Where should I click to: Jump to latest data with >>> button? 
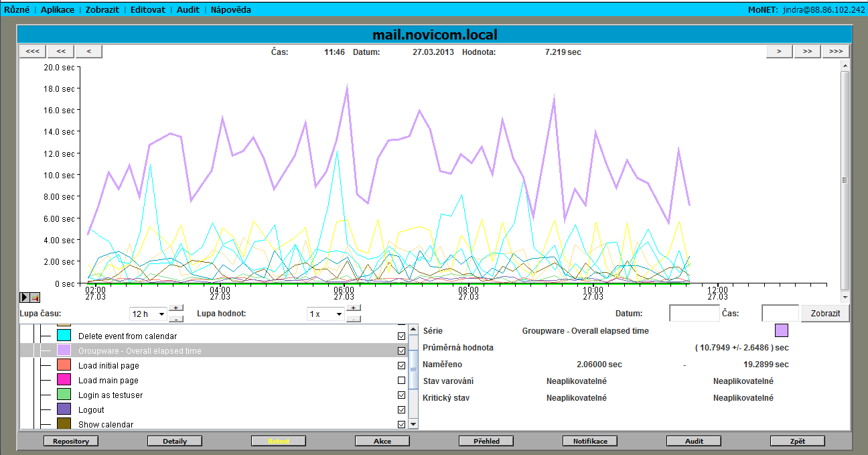point(835,51)
